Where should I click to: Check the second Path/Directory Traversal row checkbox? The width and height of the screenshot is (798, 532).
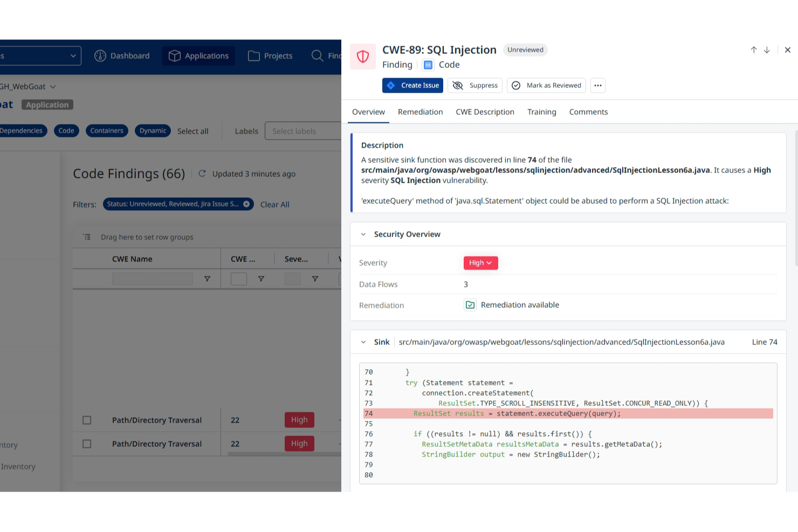(x=87, y=444)
